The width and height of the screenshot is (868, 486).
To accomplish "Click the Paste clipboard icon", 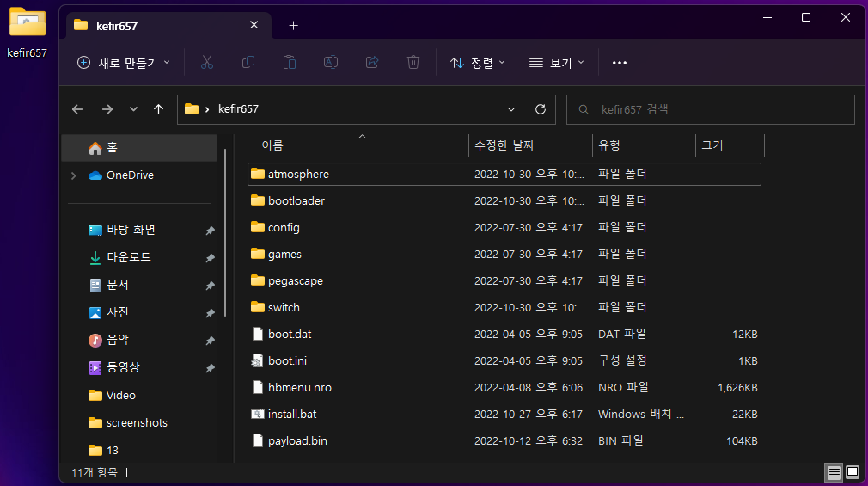I will click(290, 63).
